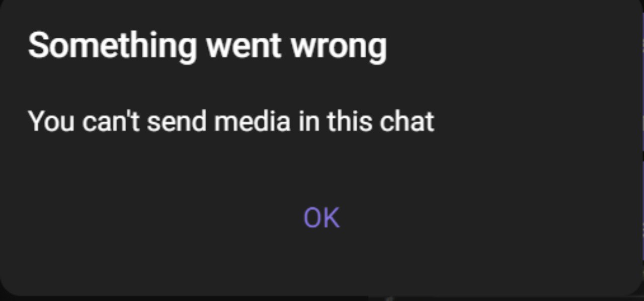Select the "Something went wrong" heading
The width and height of the screenshot is (644, 301).
(x=207, y=47)
